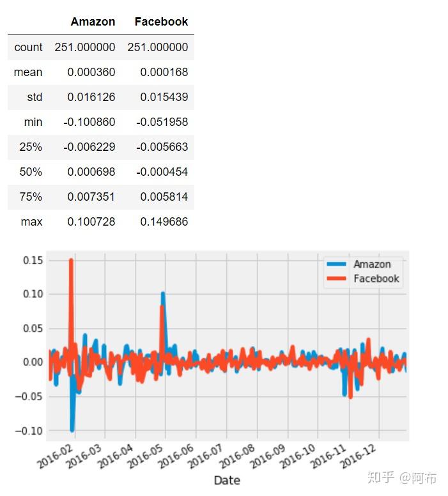
Task: Click the 2016-10 x-axis tick label
Action: point(298,457)
